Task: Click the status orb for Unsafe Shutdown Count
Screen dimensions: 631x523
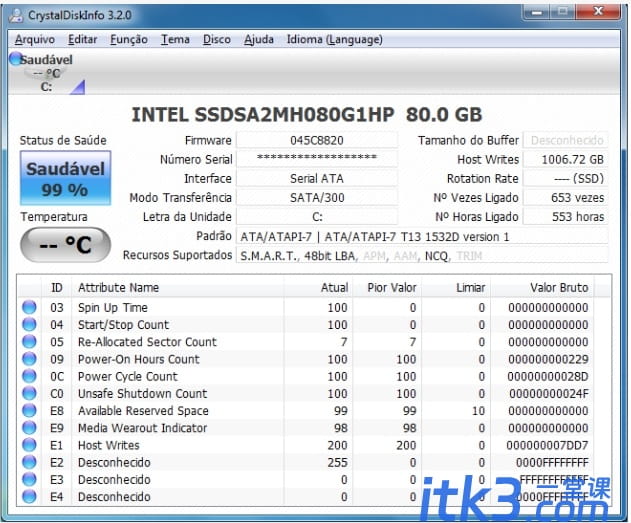Action: (29, 393)
